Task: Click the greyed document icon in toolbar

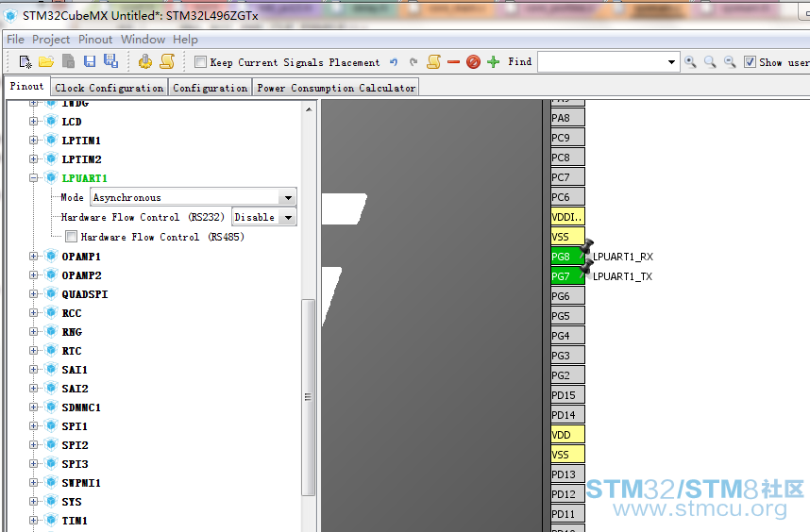Action: pos(68,61)
